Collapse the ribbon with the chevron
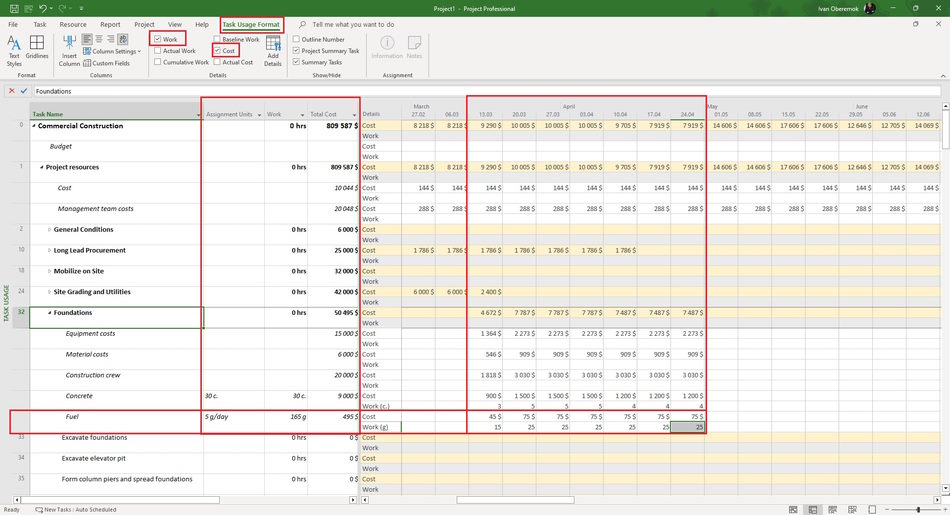 coord(943,76)
